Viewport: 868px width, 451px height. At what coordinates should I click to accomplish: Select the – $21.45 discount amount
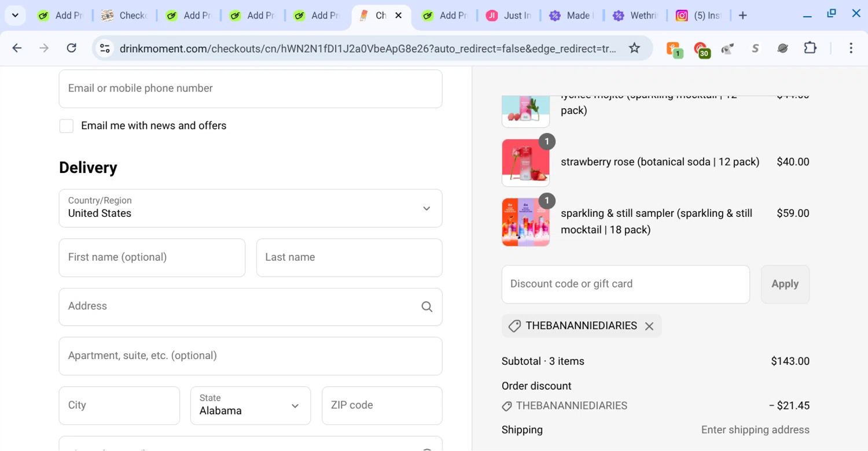789,406
